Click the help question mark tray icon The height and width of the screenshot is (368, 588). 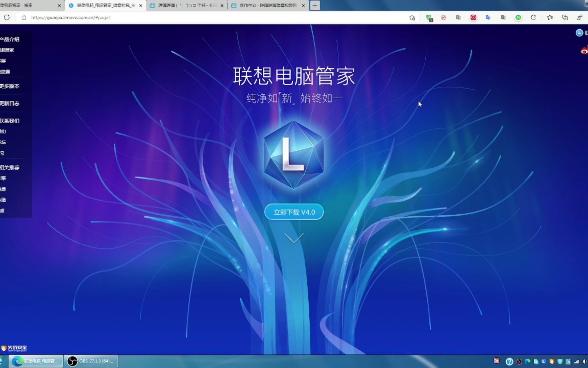[x=509, y=361]
